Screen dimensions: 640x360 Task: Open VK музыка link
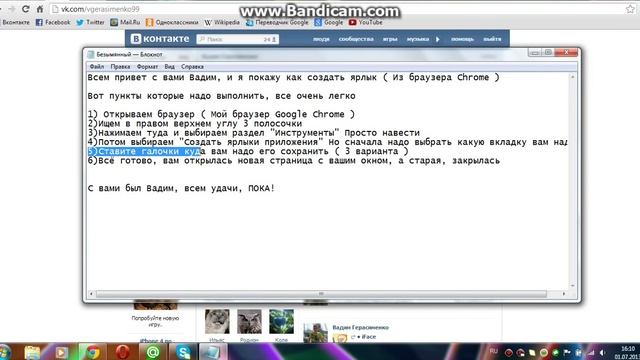pos(418,39)
